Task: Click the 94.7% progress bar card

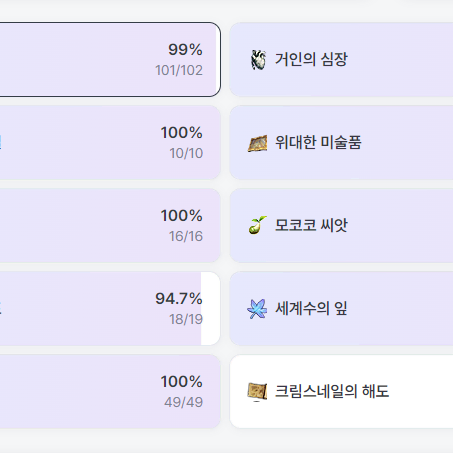Action: pyautogui.click(x=110, y=309)
